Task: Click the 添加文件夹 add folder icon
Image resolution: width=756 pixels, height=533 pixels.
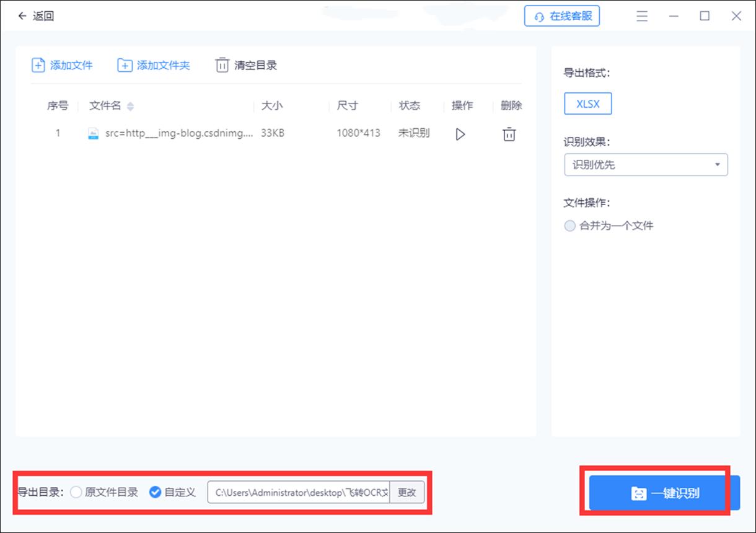Action: click(125, 64)
